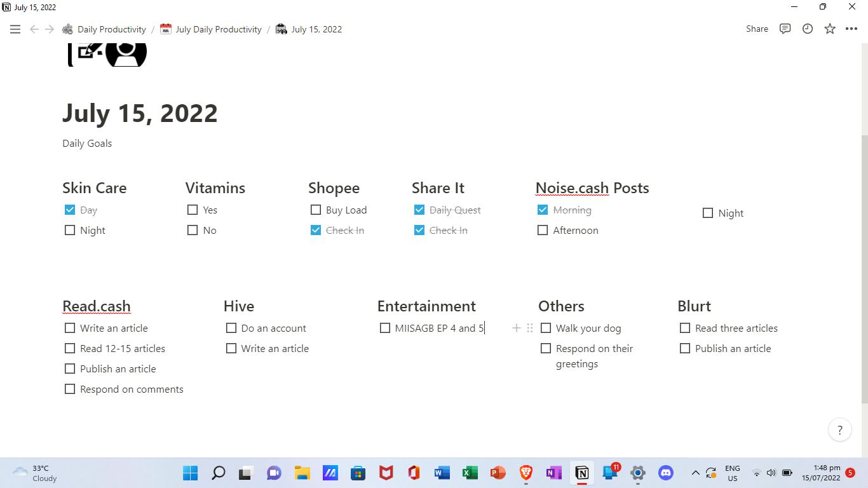Open the Windows Start menu
Screen dimensions: 868x488
pos(190,473)
